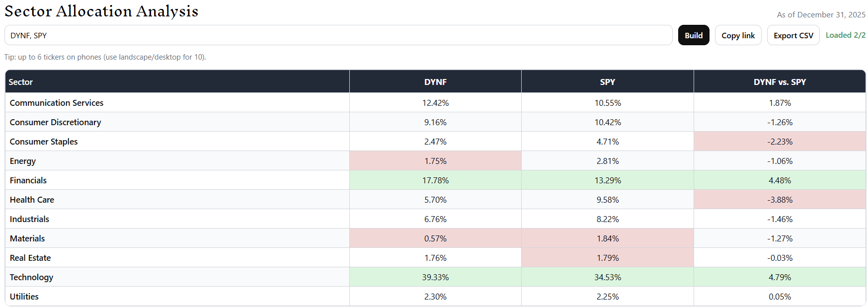Select the DYNF column header
This screenshot has height=308, width=868.
pyautogui.click(x=435, y=82)
